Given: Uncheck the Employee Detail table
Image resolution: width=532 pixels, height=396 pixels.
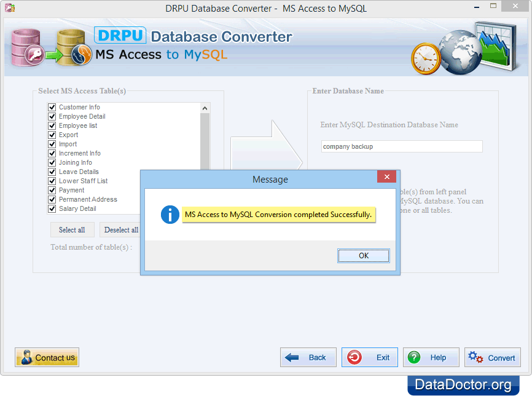Looking at the screenshot, I should click(x=52, y=116).
